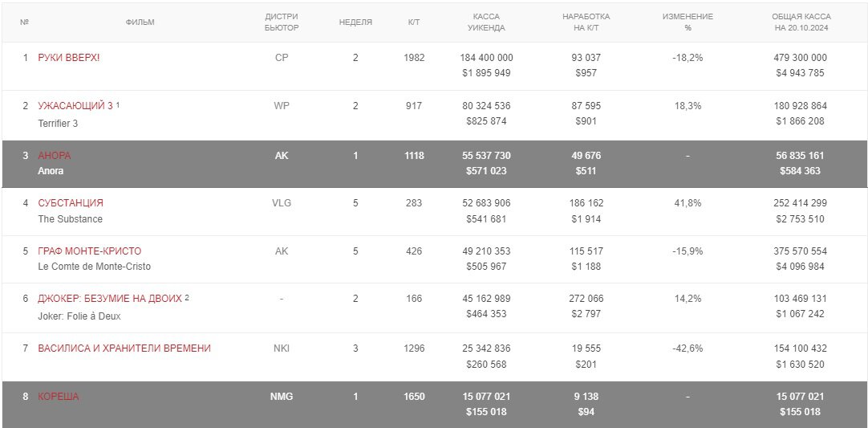This screenshot has width=868, height=428.
Task: Click the ФИЛЬМ column header
Action: pyautogui.click(x=140, y=22)
